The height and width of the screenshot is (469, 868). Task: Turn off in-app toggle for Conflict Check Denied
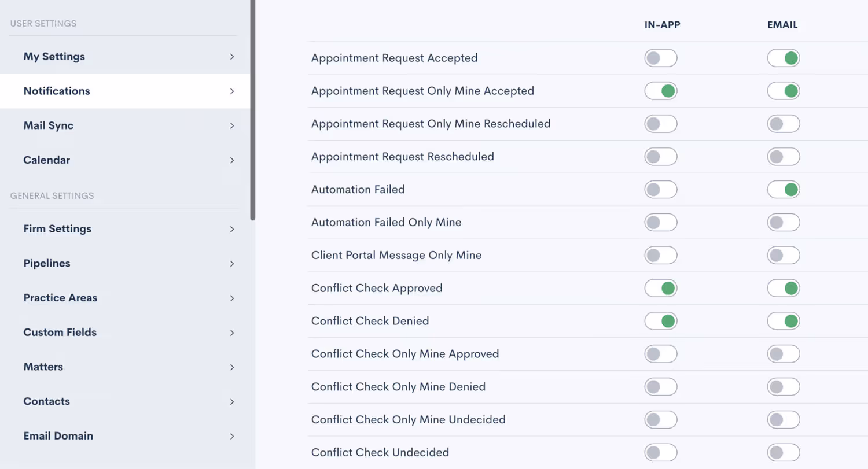pyautogui.click(x=661, y=320)
